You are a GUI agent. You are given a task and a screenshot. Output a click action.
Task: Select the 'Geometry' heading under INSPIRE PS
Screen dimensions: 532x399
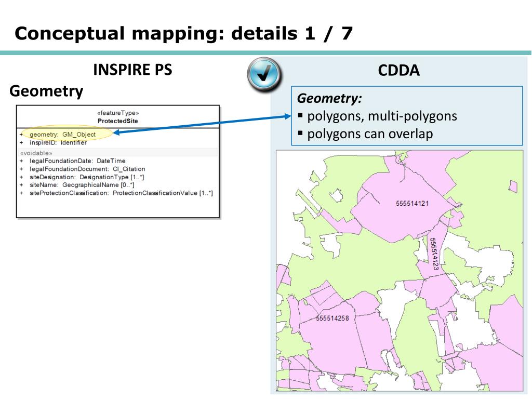[46, 91]
